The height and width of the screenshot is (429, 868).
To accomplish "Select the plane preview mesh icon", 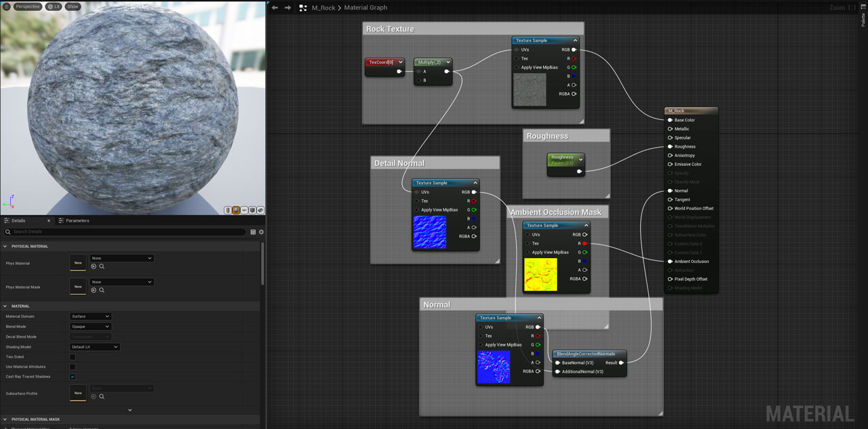I will [244, 210].
